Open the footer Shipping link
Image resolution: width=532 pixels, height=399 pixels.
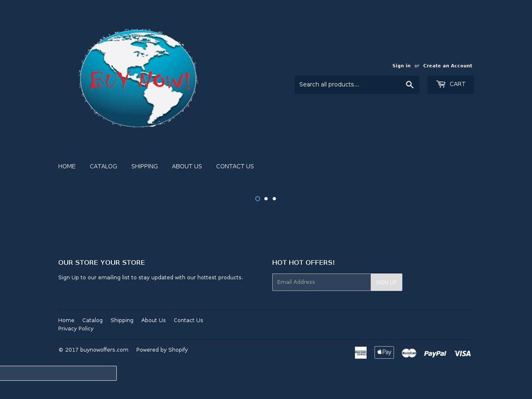point(122,320)
